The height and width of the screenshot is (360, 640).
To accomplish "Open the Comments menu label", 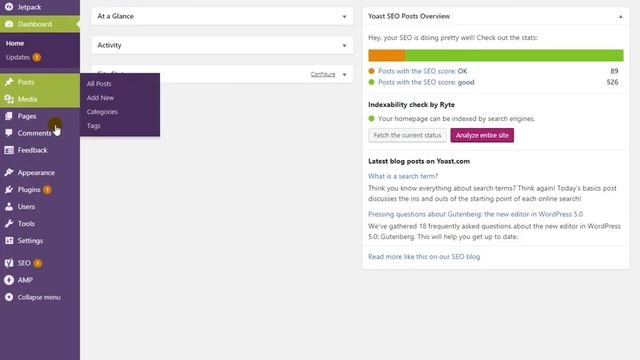I will pos(34,133).
